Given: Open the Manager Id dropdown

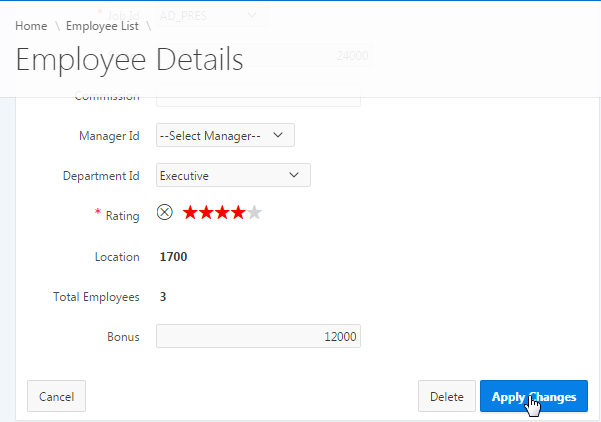Looking at the screenshot, I should pos(225,135).
